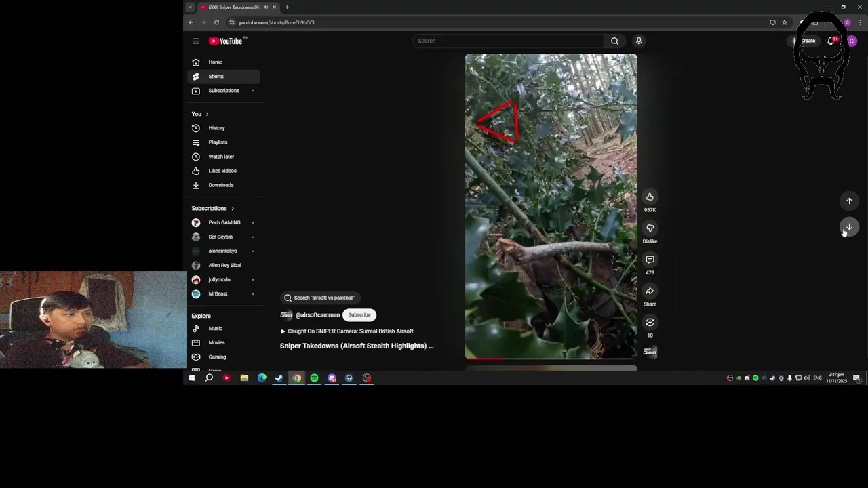Open Playlists in the sidebar
The width and height of the screenshot is (868, 488).
(x=224, y=142)
